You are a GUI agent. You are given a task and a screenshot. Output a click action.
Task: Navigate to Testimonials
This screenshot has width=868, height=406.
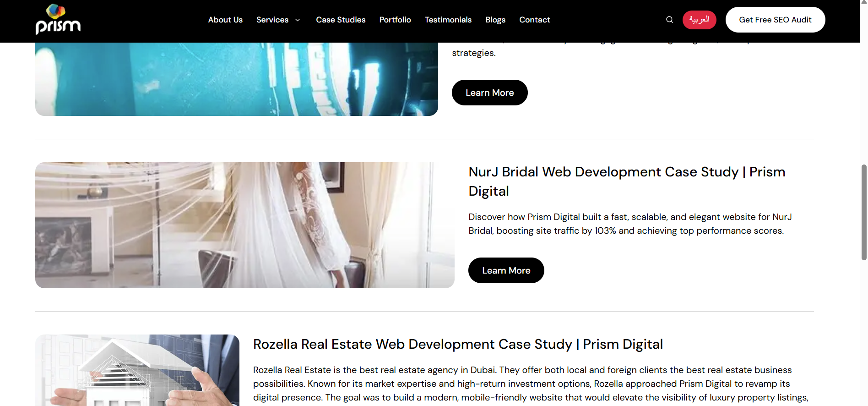[x=448, y=20]
